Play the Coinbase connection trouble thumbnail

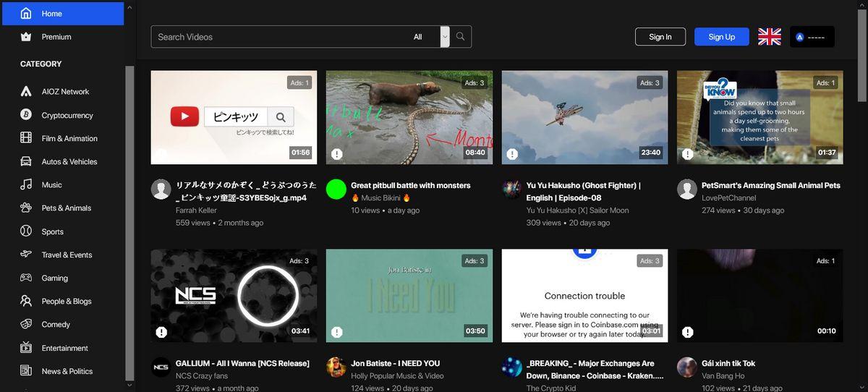point(584,296)
